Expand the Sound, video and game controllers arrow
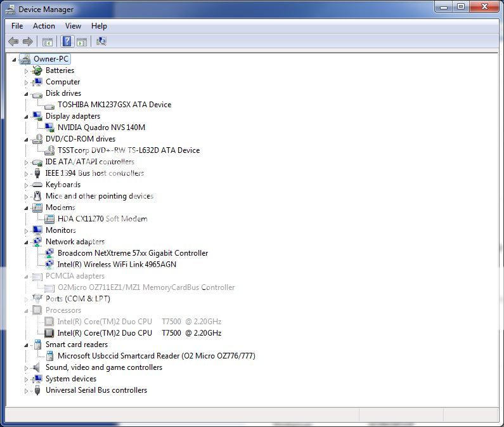Screen dimensions: 504x427 pyautogui.click(x=26, y=368)
